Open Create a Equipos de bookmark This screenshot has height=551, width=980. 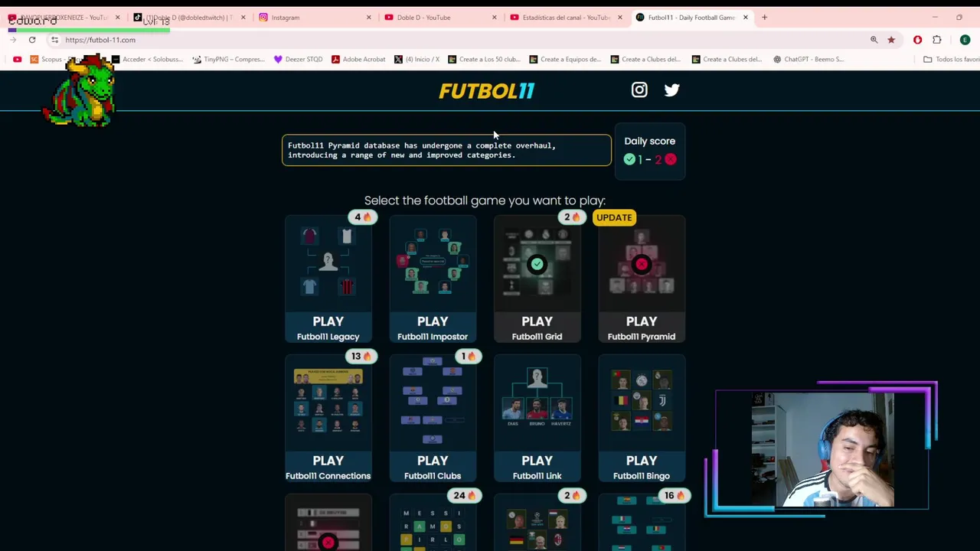coord(565,59)
